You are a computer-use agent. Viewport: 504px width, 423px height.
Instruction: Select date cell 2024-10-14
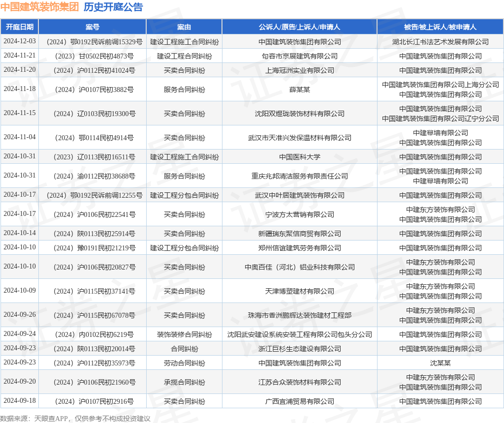[x=20, y=233]
